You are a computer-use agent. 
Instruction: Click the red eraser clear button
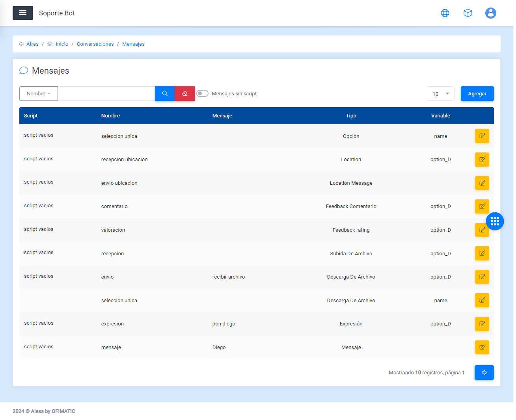click(184, 94)
